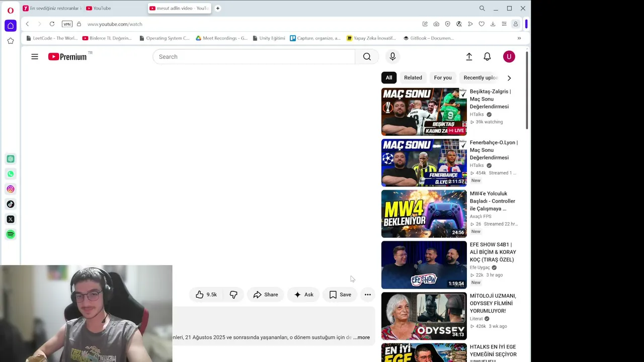Open the browser profile icon
The image size is (644, 362).
pos(515,24)
